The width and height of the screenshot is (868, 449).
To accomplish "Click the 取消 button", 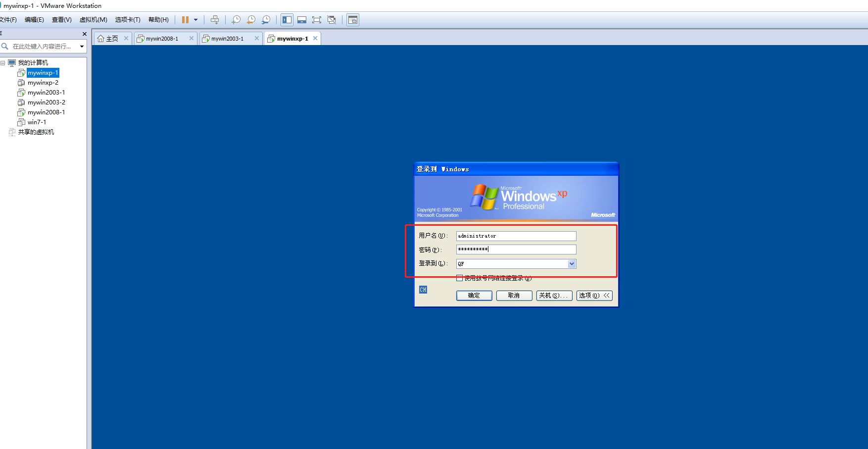I will 514,296.
